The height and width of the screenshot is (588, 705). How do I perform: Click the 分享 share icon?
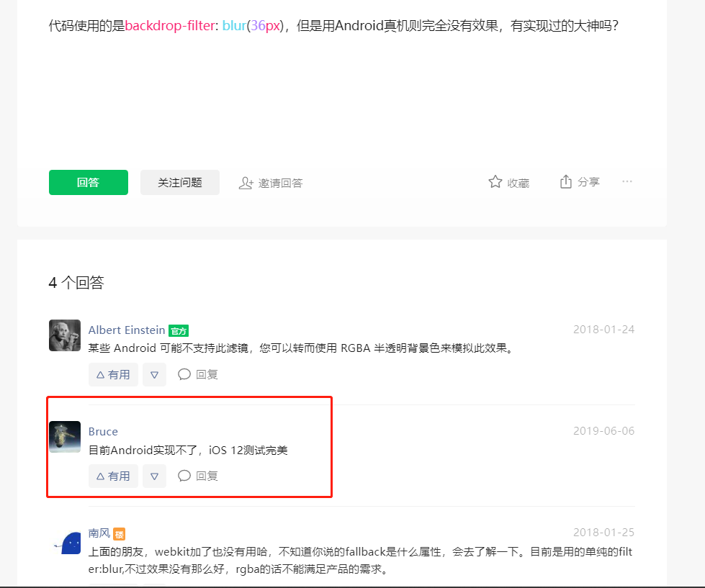pyautogui.click(x=565, y=182)
